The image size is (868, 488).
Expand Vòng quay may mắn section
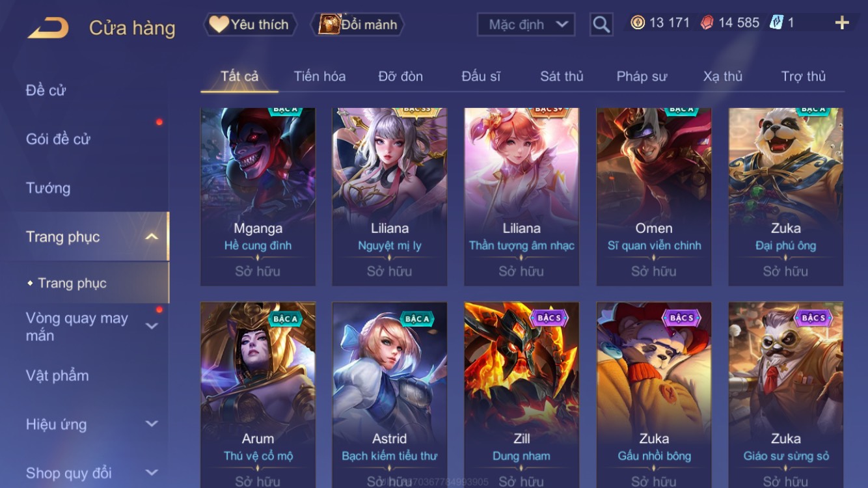(x=152, y=326)
